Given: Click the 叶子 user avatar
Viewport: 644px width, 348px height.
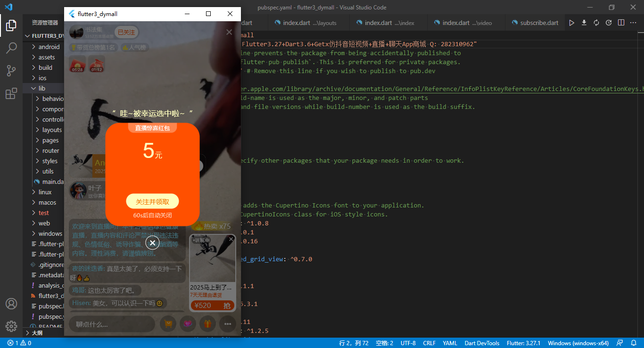Looking at the screenshot, I should pos(78,191).
